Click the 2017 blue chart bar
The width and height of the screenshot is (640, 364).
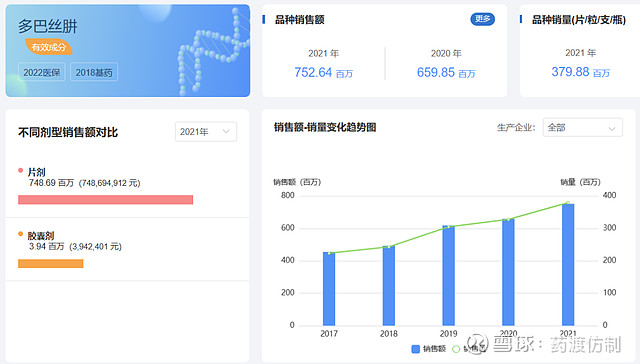click(x=329, y=289)
